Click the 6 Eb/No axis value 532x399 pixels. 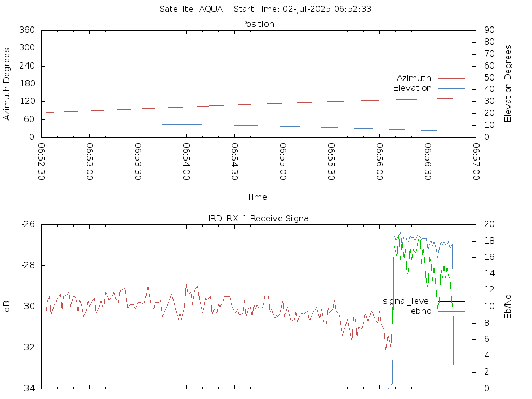click(x=486, y=339)
